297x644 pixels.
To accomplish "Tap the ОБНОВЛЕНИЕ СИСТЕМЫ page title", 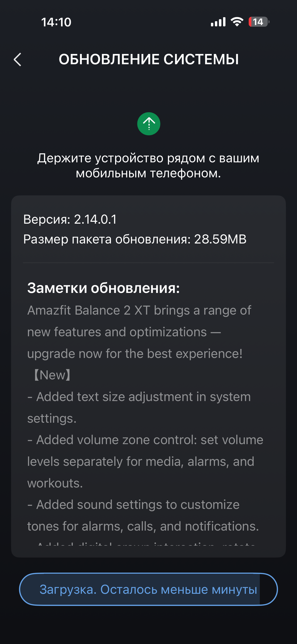I will (149, 59).
